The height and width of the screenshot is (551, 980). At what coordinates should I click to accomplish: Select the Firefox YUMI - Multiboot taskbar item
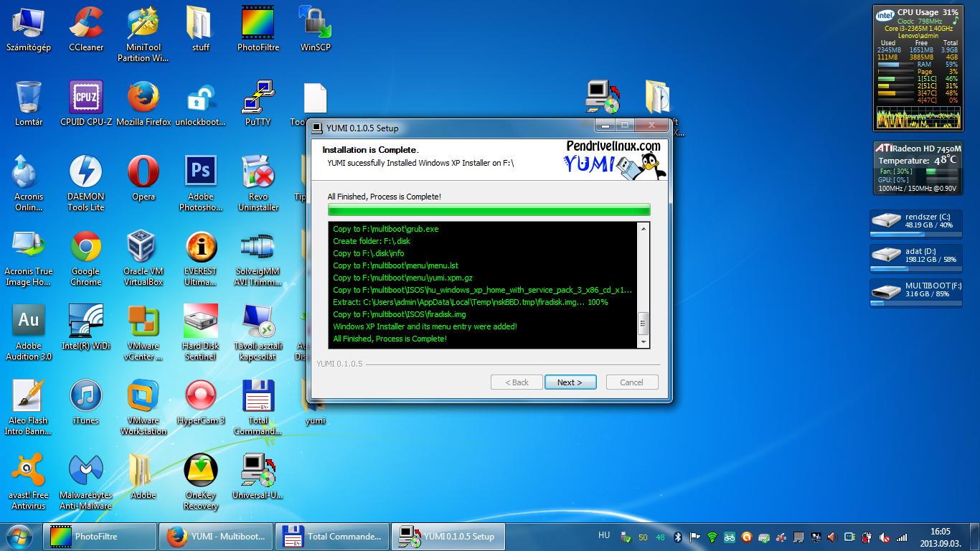[x=216, y=536]
